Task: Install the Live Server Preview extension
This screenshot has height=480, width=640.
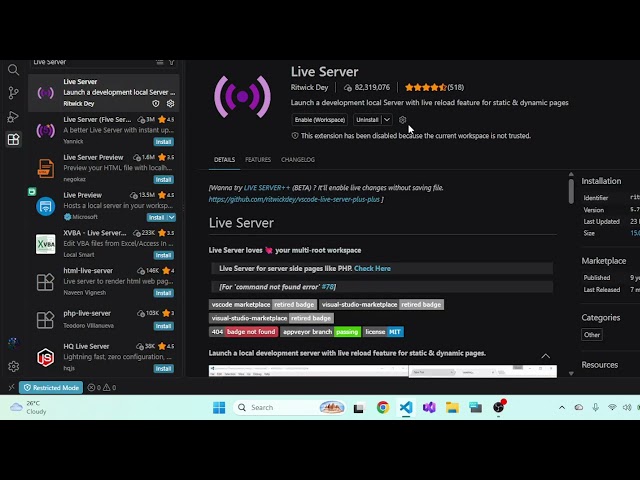Action: pyautogui.click(x=163, y=180)
